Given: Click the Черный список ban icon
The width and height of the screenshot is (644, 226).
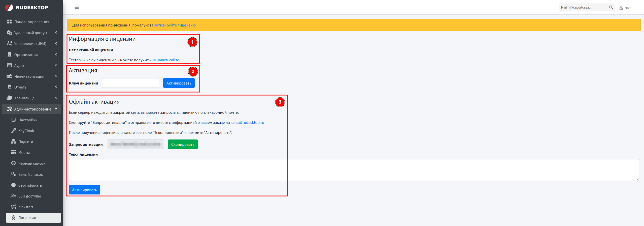Looking at the screenshot, I should pos(13,163).
